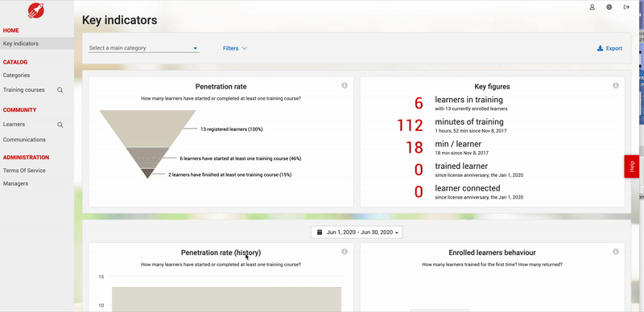Click the red rocket logo
The image size is (644, 312).
coord(36,10)
